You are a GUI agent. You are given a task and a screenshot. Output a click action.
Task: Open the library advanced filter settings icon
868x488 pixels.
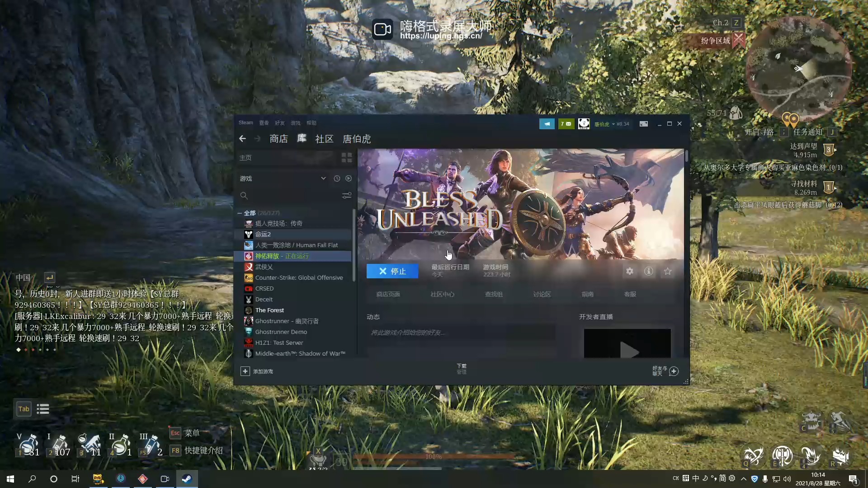347,196
